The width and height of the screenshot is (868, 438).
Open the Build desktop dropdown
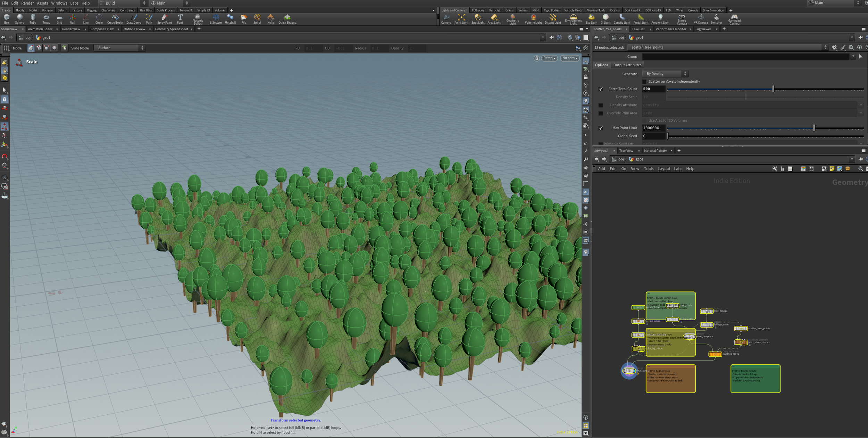tap(123, 3)
